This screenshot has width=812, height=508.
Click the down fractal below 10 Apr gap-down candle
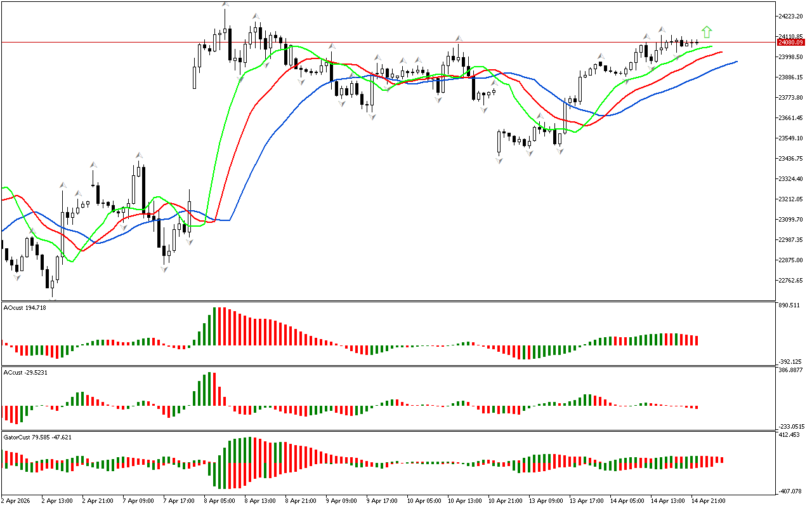[499, 161]
